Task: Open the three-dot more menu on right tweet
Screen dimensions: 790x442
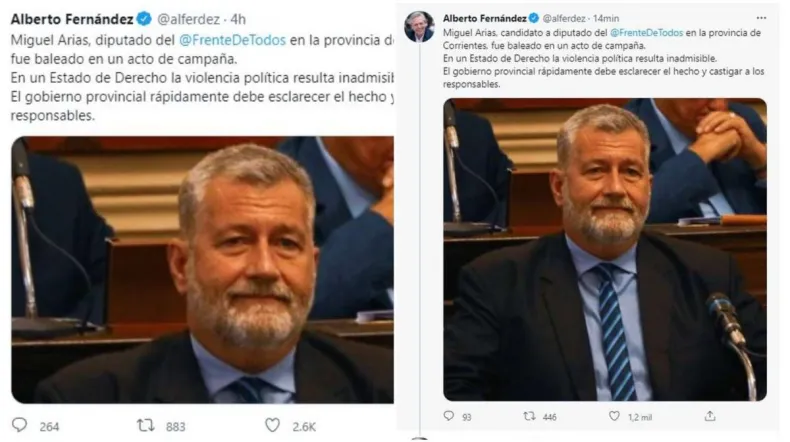Action: pos(761,18)
